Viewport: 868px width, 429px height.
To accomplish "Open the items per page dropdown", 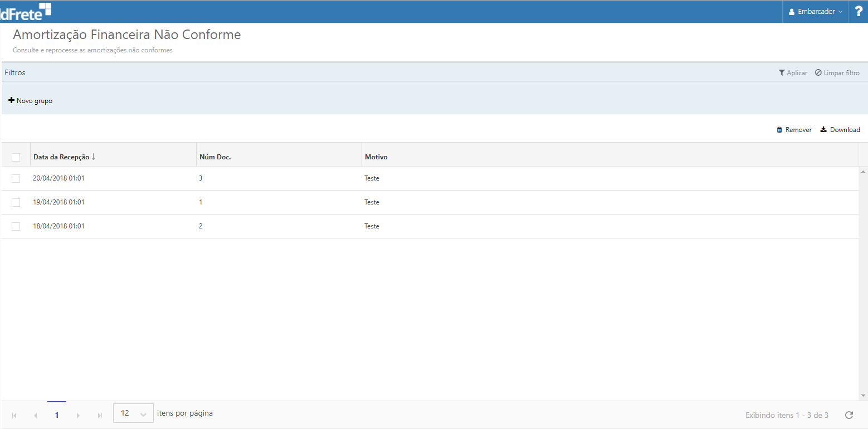I will (133, 413).
